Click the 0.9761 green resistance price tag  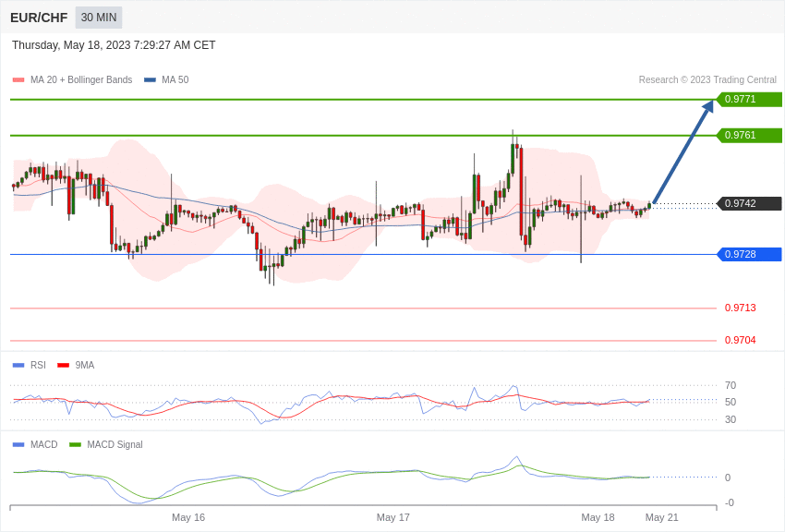point(750,135)
